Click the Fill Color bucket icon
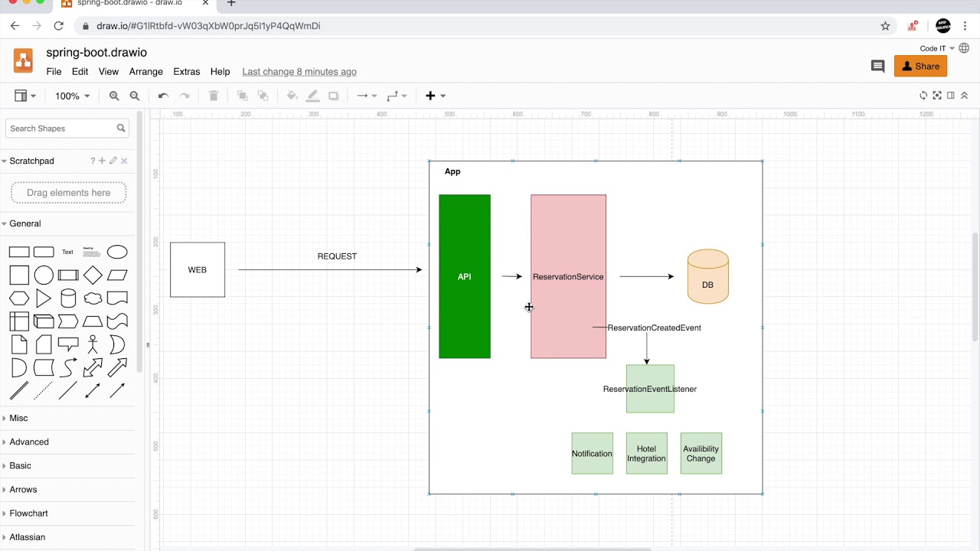 (292, 96)
